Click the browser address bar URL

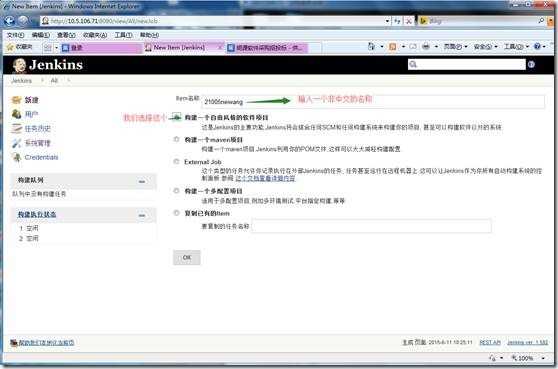pos(212,21)
